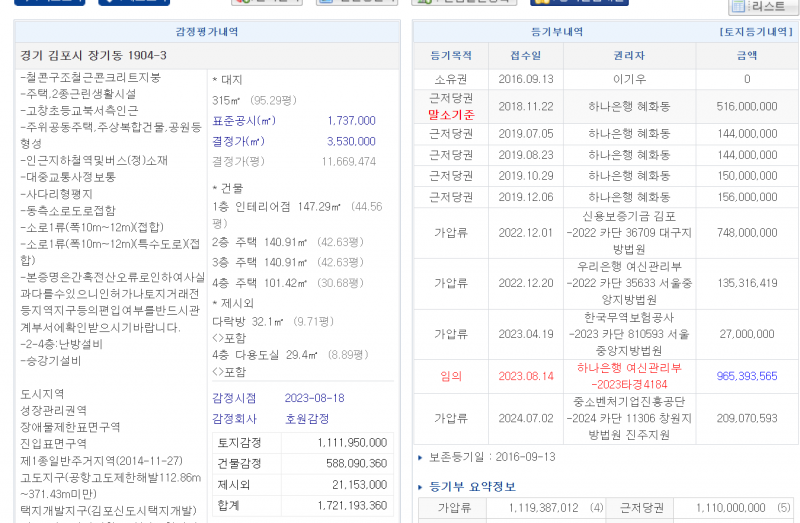
Task: Click the 결정가 value 3,530,000
Action: [x=351, y=141]
